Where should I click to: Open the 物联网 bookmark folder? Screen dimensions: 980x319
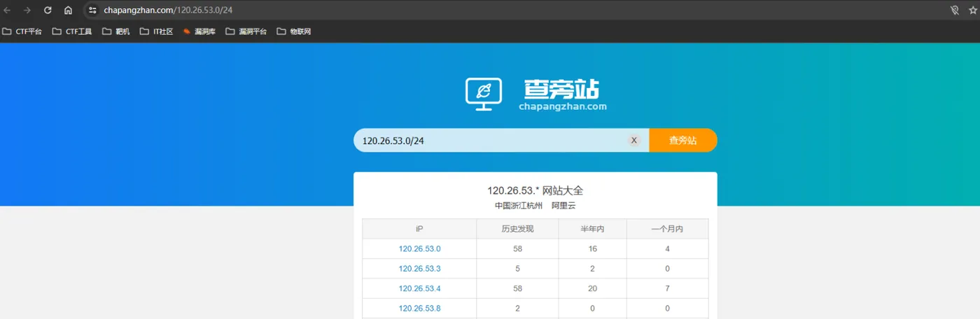coord(294,31)
